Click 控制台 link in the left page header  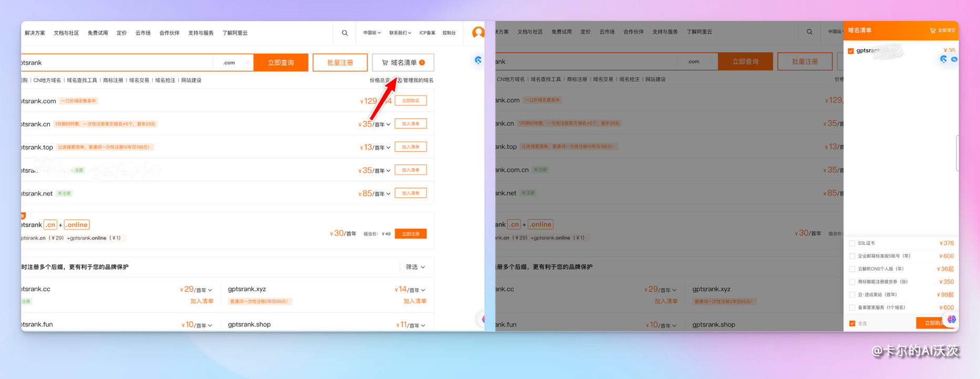[x=449, y=33]
